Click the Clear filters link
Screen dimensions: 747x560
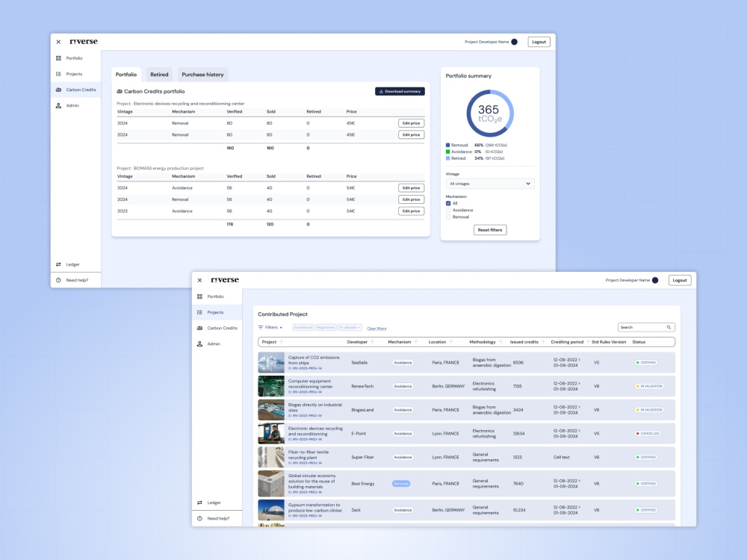coord(376,329)
